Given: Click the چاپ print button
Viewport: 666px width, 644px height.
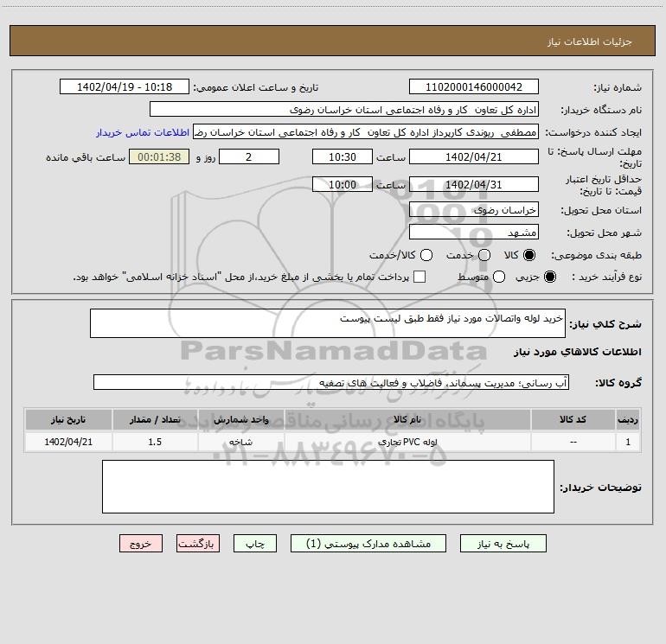Looking at the screenshot, I should coord(255,544).
